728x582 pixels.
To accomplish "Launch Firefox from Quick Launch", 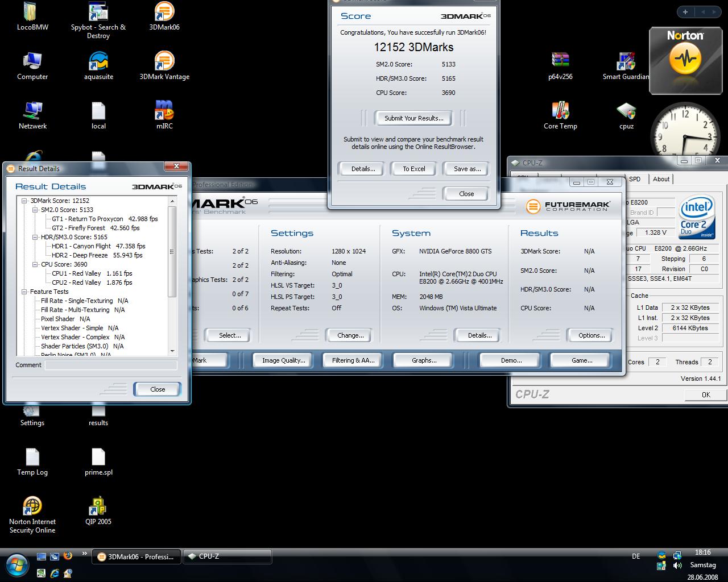I will coord(68,556).
